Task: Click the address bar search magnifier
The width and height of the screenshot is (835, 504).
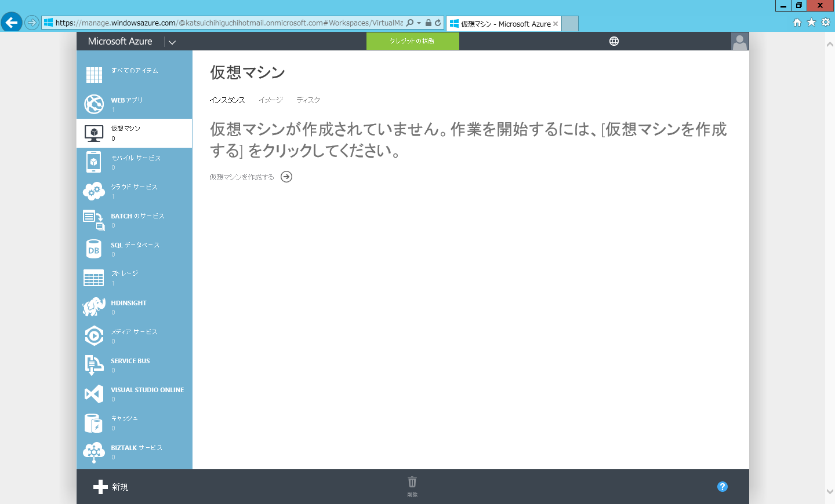Action: [x=410, y=23]
